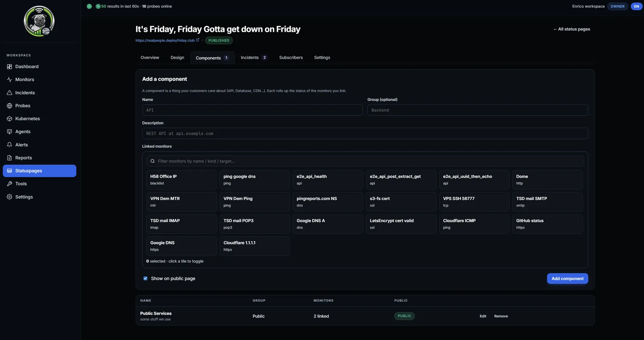
Task: Click the Alerts bell icon
Action: (9, 145)
